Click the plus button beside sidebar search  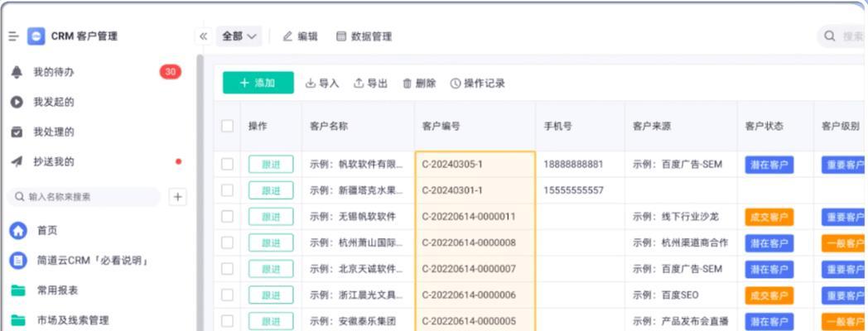click(177, 196)
